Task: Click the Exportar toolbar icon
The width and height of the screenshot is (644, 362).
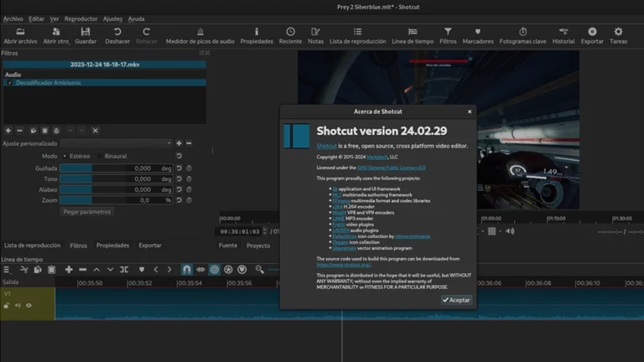Action: (x=592, y=32)
